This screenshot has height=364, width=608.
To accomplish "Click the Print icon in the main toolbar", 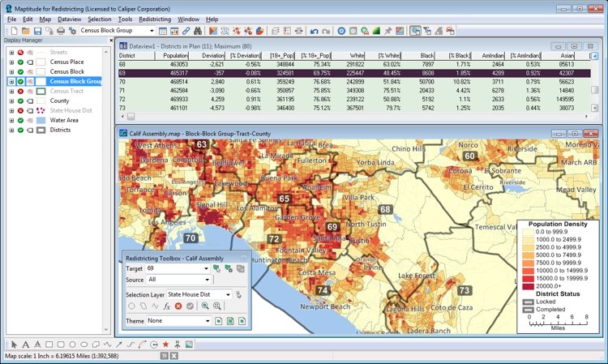I will [60, 31].
